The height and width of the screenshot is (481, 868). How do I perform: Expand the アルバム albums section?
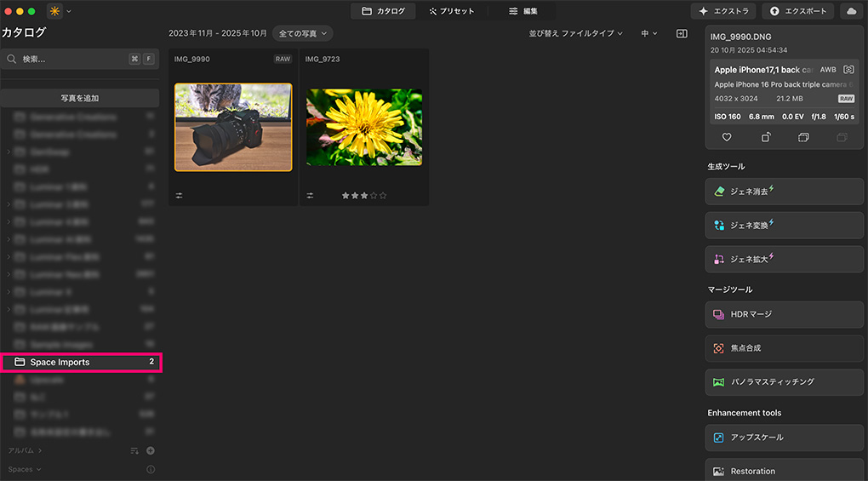coord(25,450)
